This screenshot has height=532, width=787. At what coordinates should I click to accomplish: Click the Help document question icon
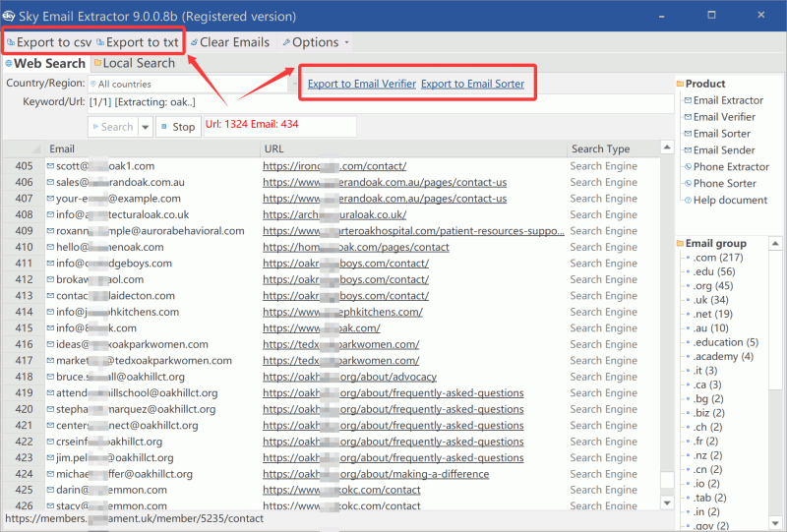[x=688, y=200]
